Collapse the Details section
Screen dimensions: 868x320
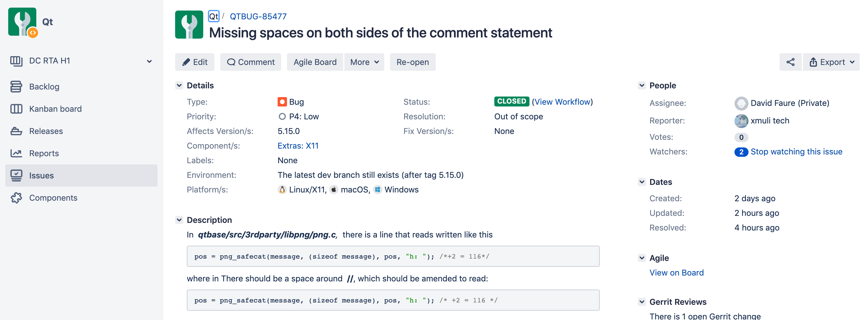179,85
